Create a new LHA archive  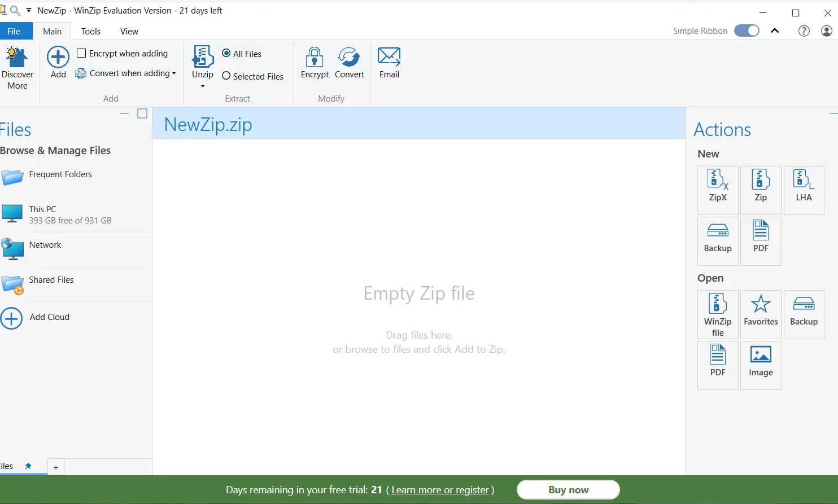tap(804, 190)
